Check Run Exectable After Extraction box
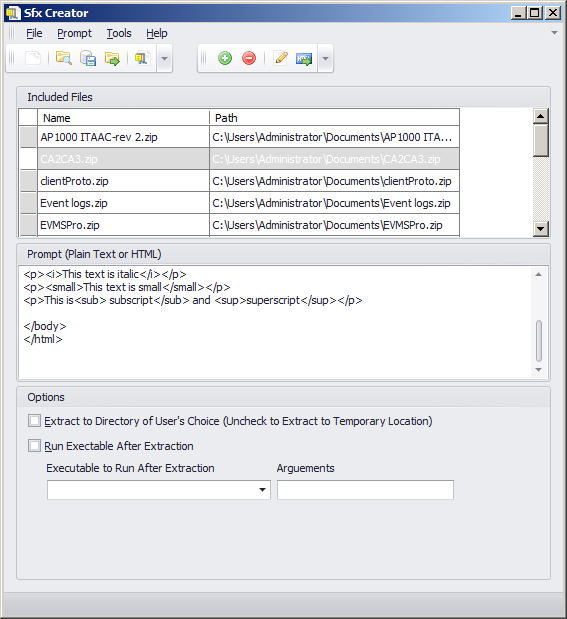 point(34,446)
